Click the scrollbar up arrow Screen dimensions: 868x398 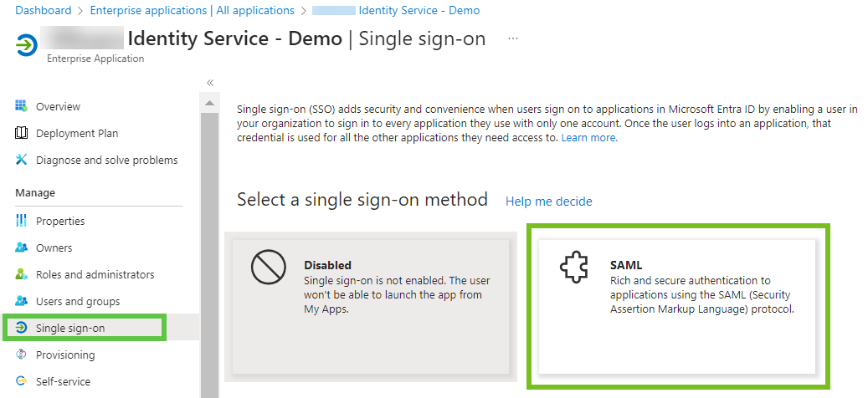point(209,103)
